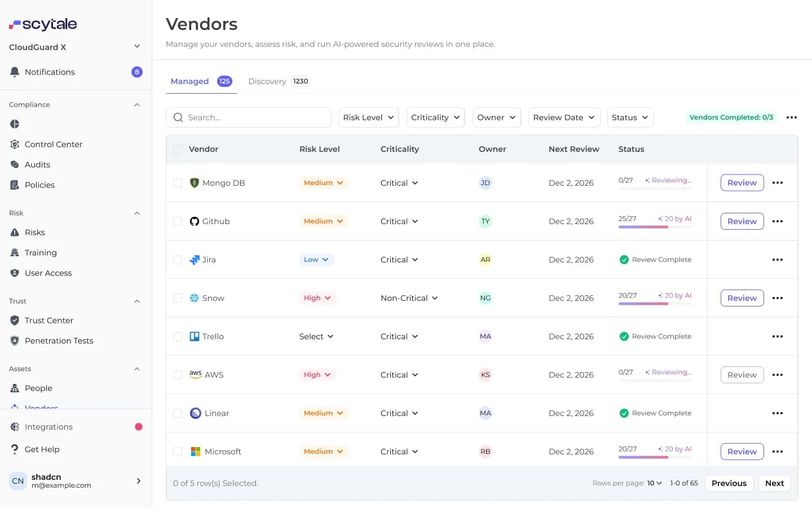Click the User Access shield icon

15,273
